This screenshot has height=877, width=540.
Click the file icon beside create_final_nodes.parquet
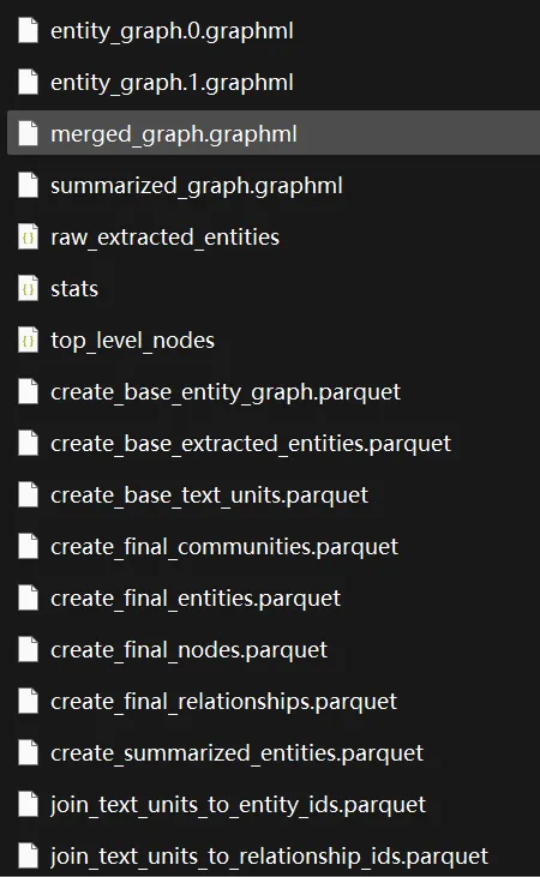(28, 650)
